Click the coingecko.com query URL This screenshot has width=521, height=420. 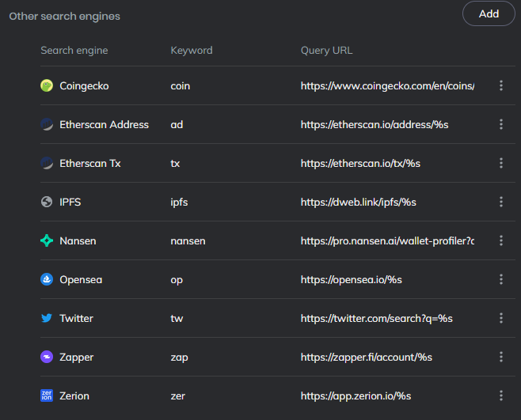(x=387, y=86)
